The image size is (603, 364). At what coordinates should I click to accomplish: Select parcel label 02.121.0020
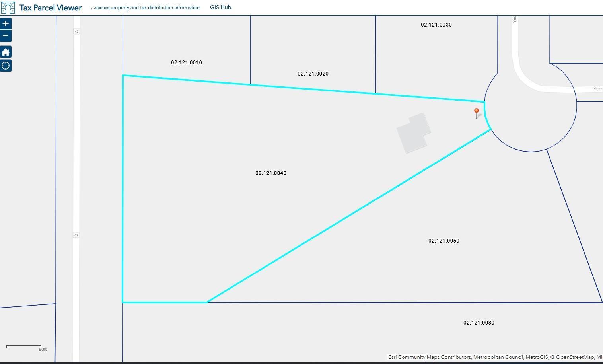(313, 74)
